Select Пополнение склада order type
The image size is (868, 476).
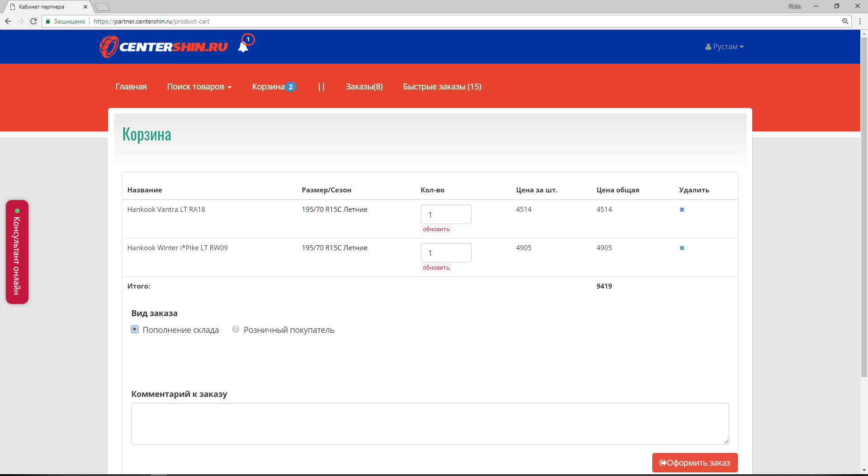pos(135,329)
